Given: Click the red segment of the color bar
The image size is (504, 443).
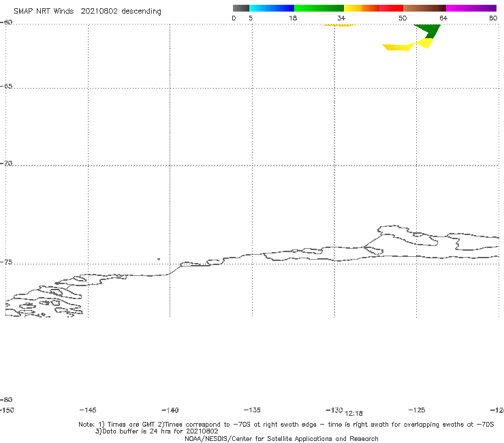Looking at the screenshot, I should (x=391, y=8).
